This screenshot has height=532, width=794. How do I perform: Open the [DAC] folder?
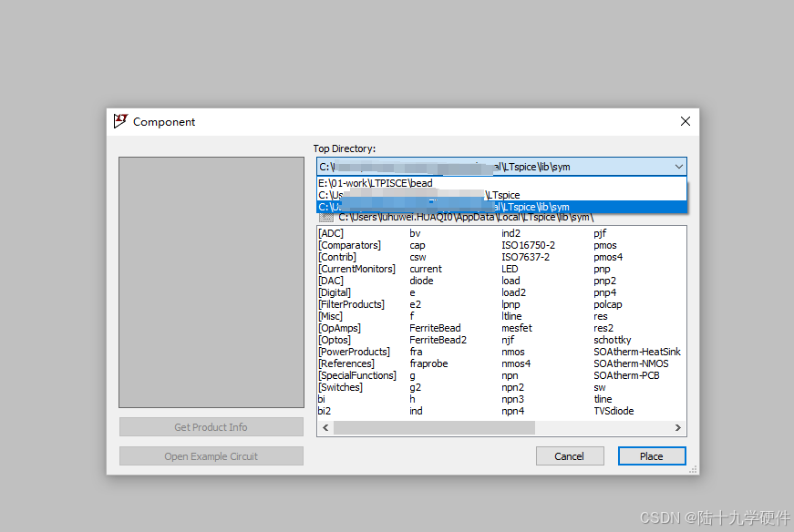[x=331, y=281]
